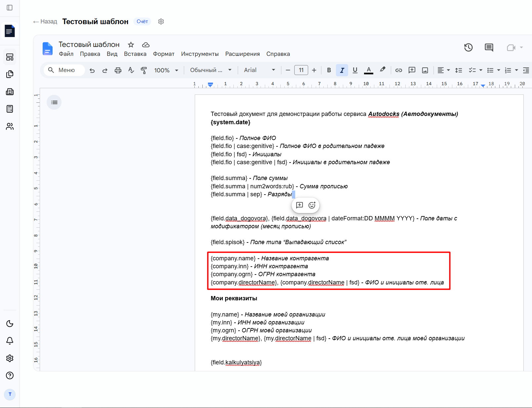
Task: Redo the last action
Action: tap(105, 70)
